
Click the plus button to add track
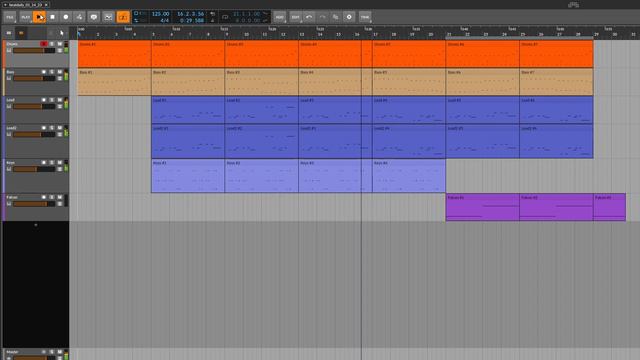pos(36,225)
